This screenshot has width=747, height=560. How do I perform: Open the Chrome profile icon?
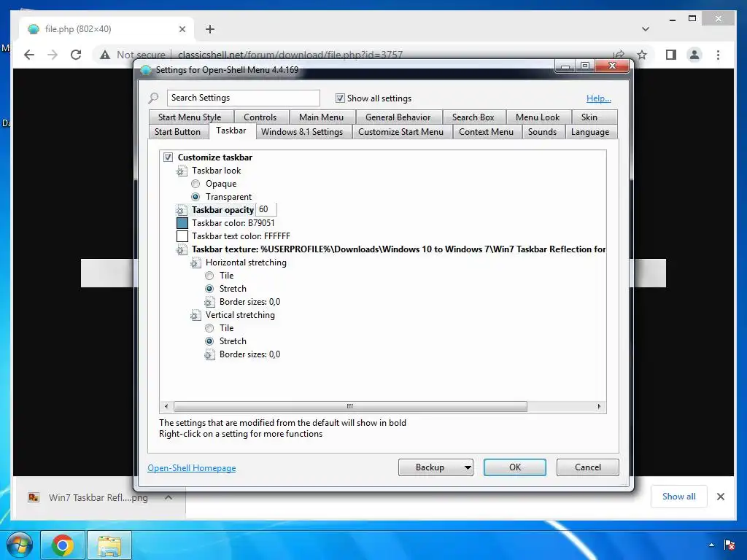tap(694, 55)
